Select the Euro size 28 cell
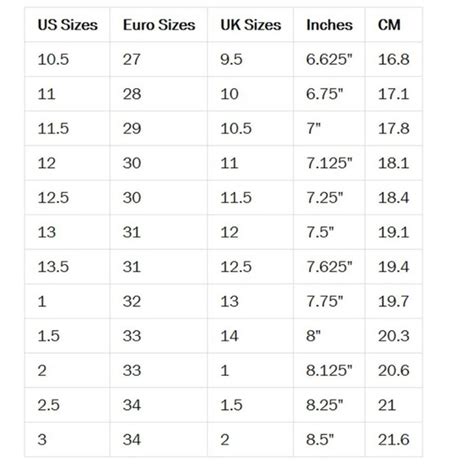Screen dimensions: 474x474 click(159, 94)
